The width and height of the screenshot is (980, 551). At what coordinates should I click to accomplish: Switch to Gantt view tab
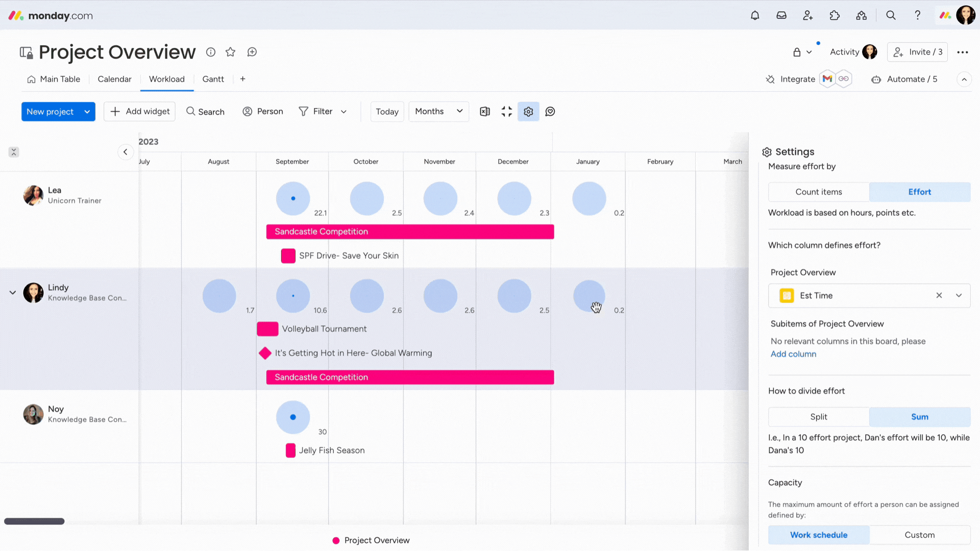pyautogui.click(x=213, y=79)
